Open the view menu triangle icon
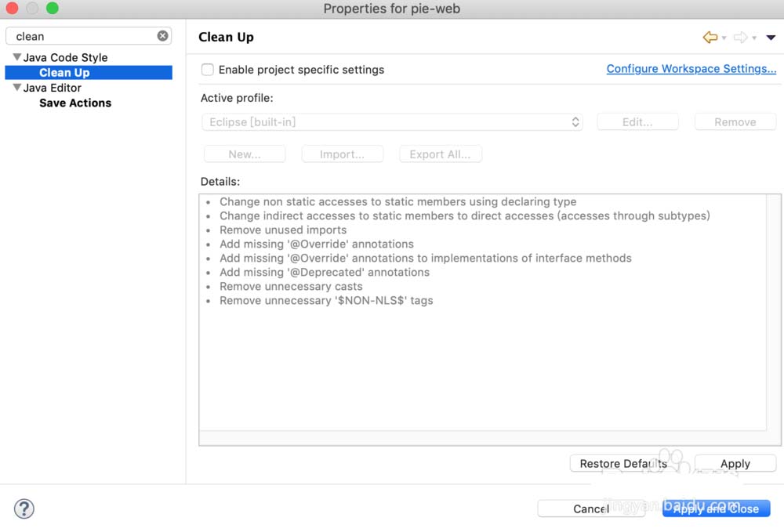Image resolution: width=784 pixels, height=532 pixels. pos(771,37)
